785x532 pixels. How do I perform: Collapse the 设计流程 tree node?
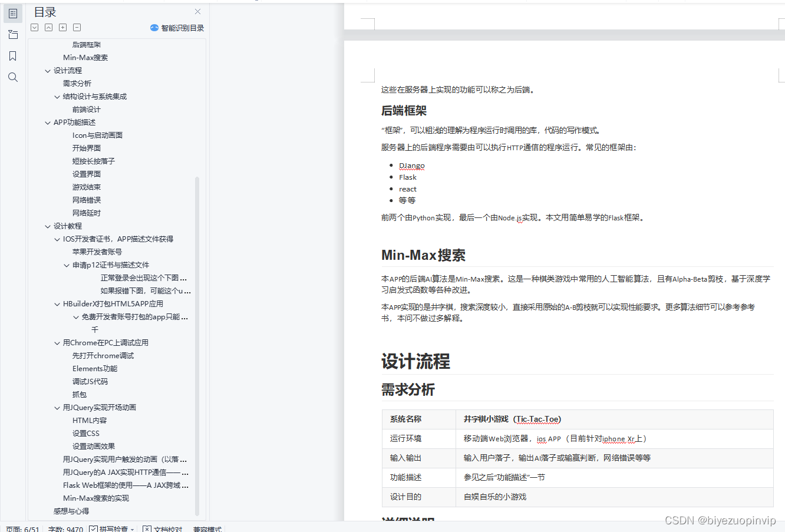(x=48, y=70)
